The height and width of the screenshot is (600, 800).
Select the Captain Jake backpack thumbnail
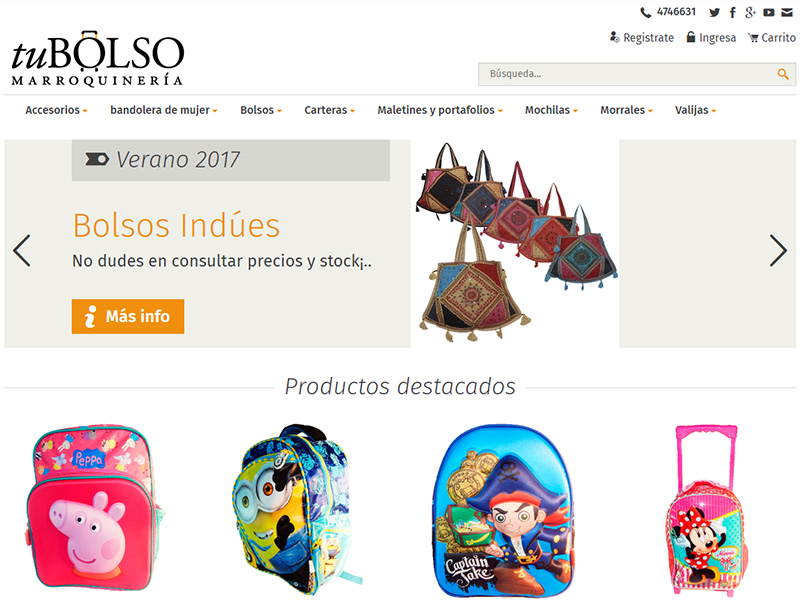[x=502, y=510]
